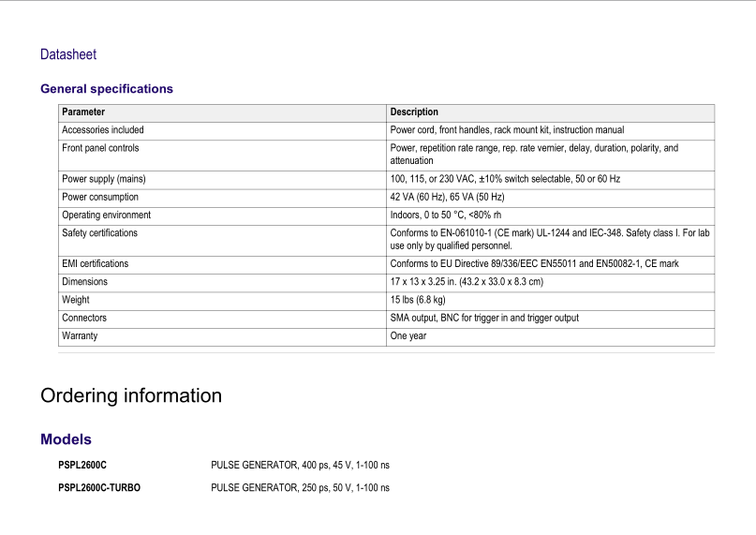The width and height of the screenshot is (756, 535).
Task: Click the Models subsection heading
Action: [66, 439]
